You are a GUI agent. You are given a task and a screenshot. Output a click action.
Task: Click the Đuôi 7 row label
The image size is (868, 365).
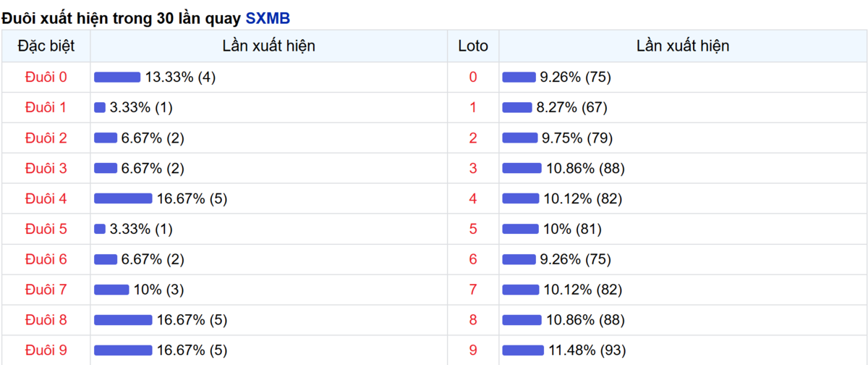click(46, 290)
